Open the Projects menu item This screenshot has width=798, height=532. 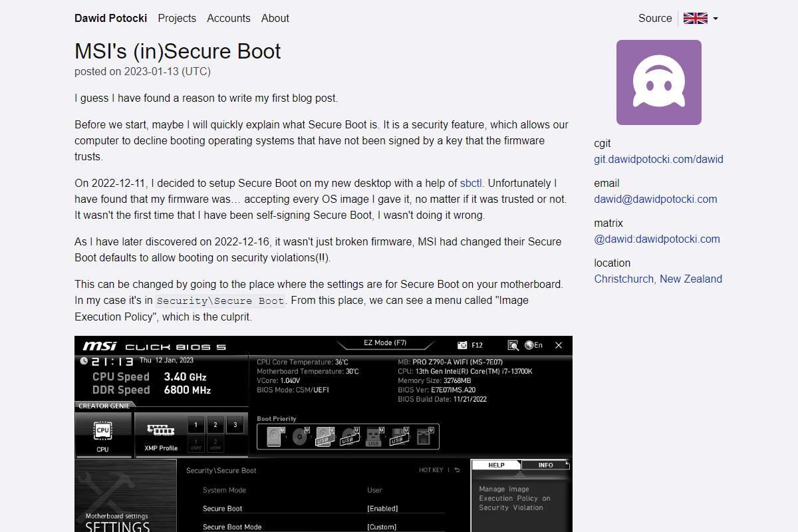click(x=177, y=19)
